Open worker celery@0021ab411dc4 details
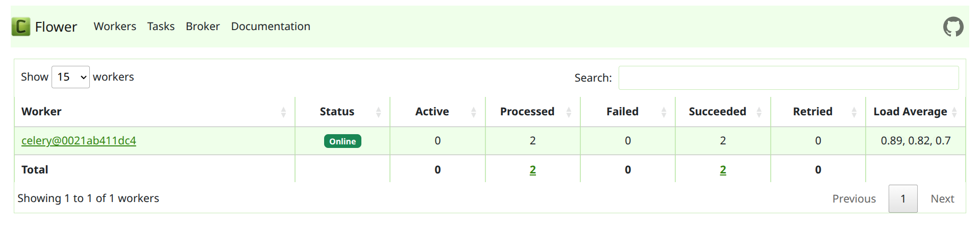The height and width of the screenshot is (251, 980). pos(79,141)
